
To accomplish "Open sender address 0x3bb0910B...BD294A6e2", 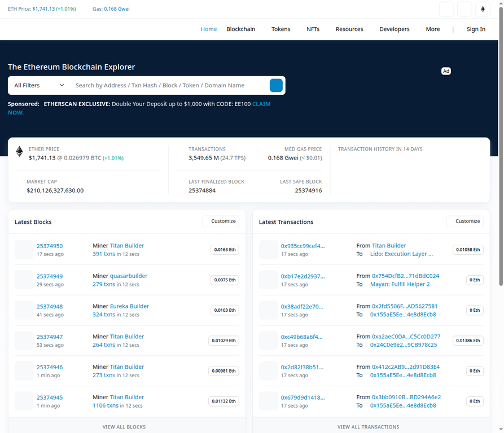I will pos(406,397).
